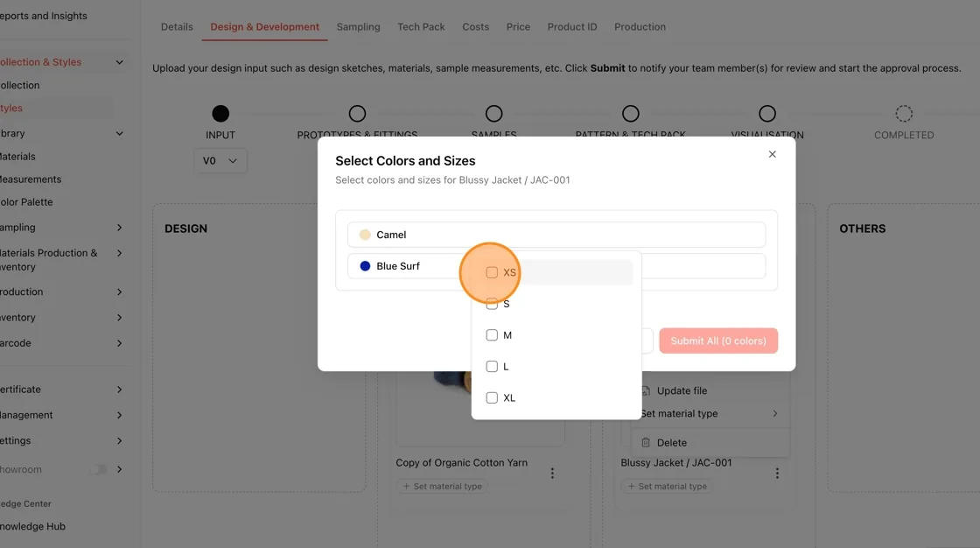Expand the Certificate sidebar section
The height and width of the screenshot is (548, 980).
click(x=119, y=390)
